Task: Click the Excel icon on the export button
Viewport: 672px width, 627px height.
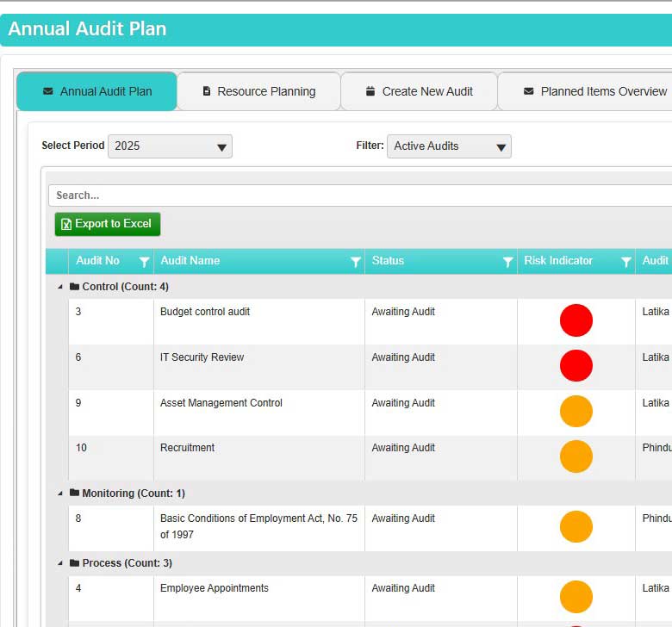Action: coord(66,224)
